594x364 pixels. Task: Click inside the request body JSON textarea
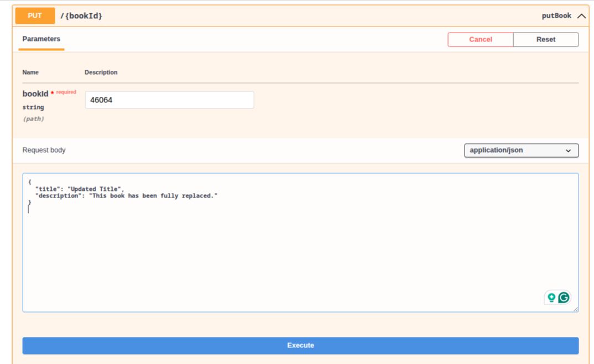[300, 243]
